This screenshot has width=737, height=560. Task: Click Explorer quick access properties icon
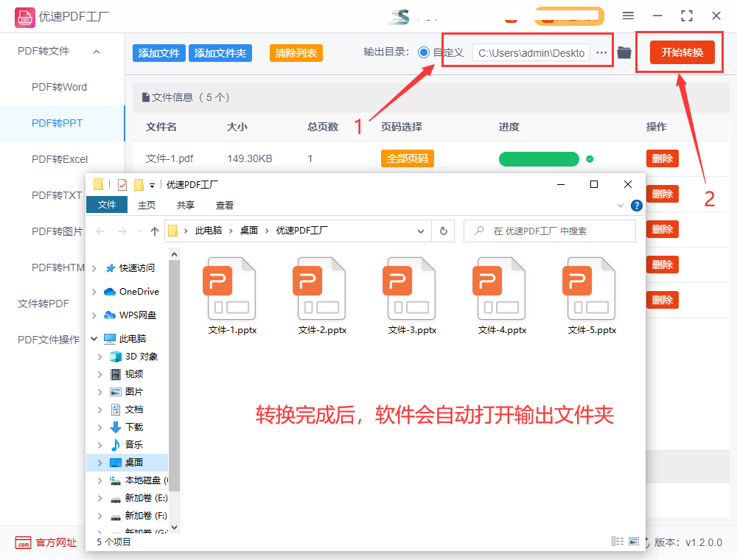(x=122, y=185)
